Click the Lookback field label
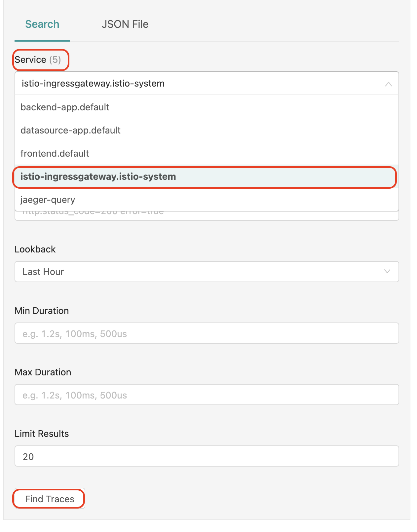 [x=35, y=249]
